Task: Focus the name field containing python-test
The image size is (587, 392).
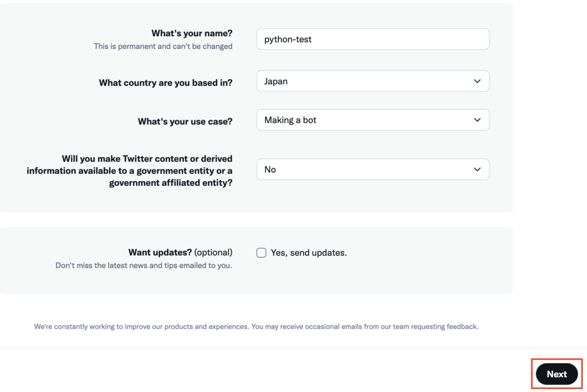Action: [x=373, y=39]
